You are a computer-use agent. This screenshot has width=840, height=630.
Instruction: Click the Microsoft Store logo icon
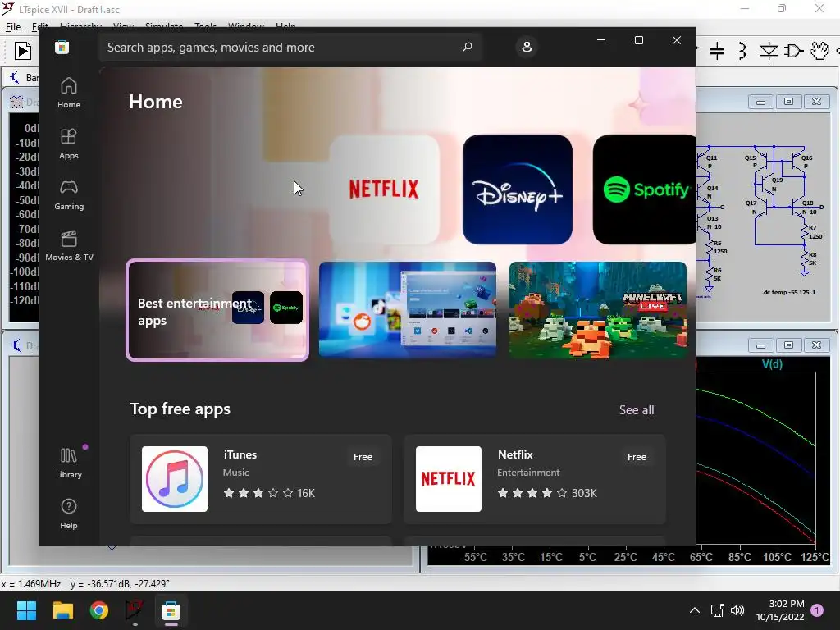62,47
